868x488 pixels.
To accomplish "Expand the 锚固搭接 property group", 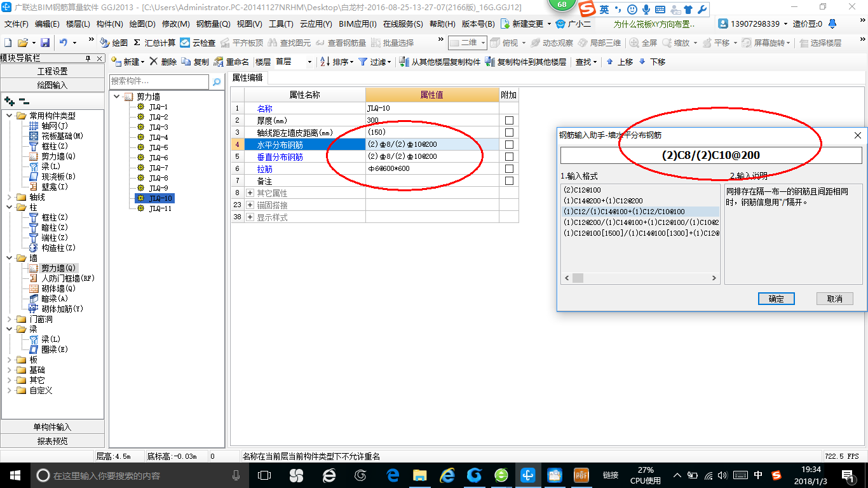I will click(x=250, y=205).
